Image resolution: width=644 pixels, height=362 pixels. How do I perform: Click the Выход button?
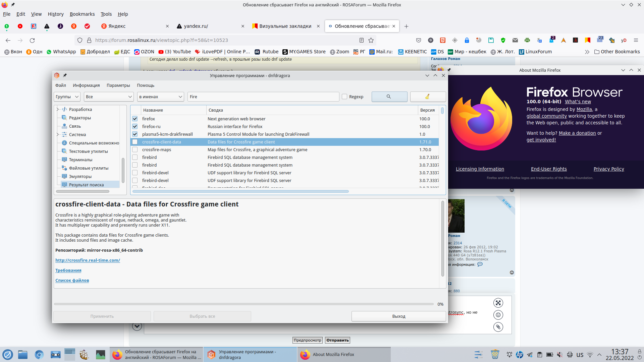point(398,316)
